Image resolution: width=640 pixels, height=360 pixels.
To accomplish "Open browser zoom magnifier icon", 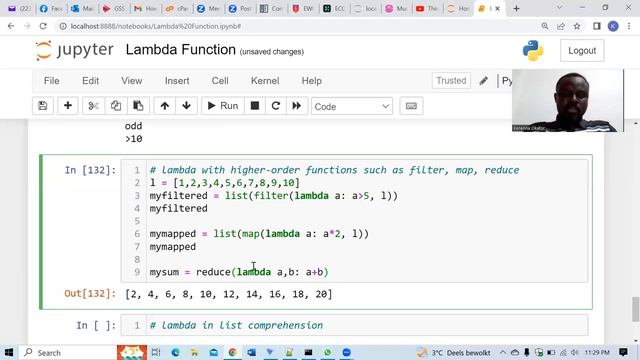I will [545, 26].
